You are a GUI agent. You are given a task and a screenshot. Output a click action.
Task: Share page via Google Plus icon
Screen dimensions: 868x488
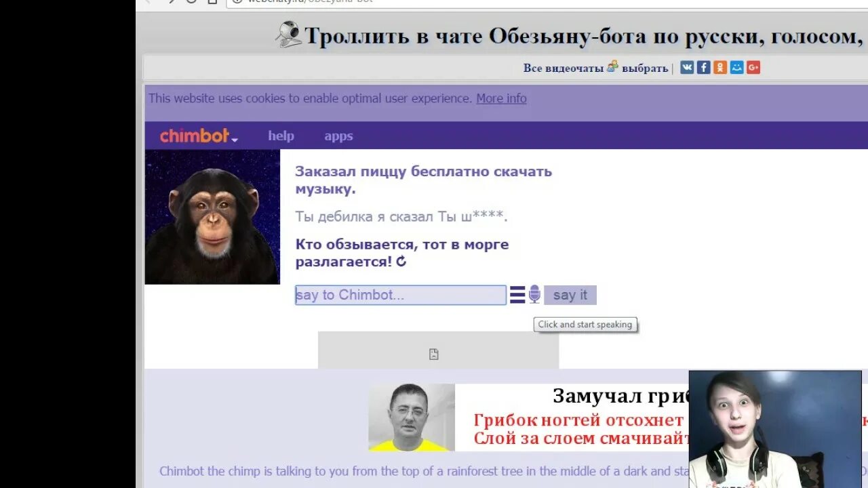pos(753,67)
